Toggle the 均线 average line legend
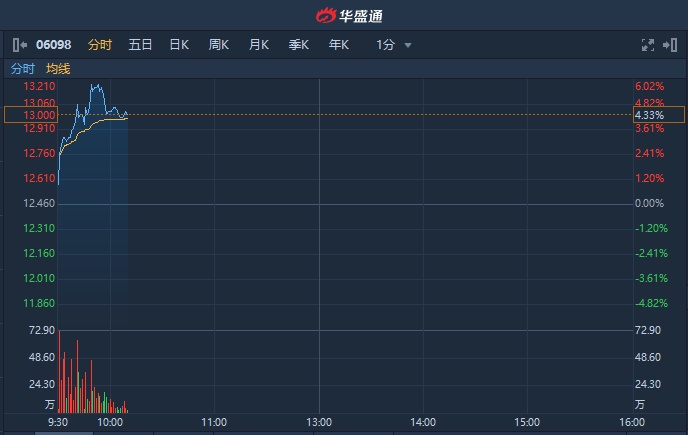Viewport: 688px width, 435px height. (58, 69)
